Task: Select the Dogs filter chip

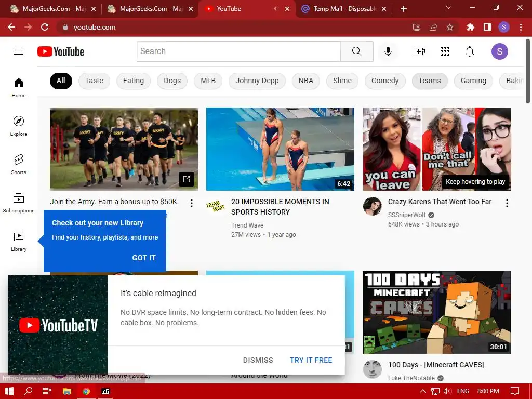Action: [x=172, y=81]
